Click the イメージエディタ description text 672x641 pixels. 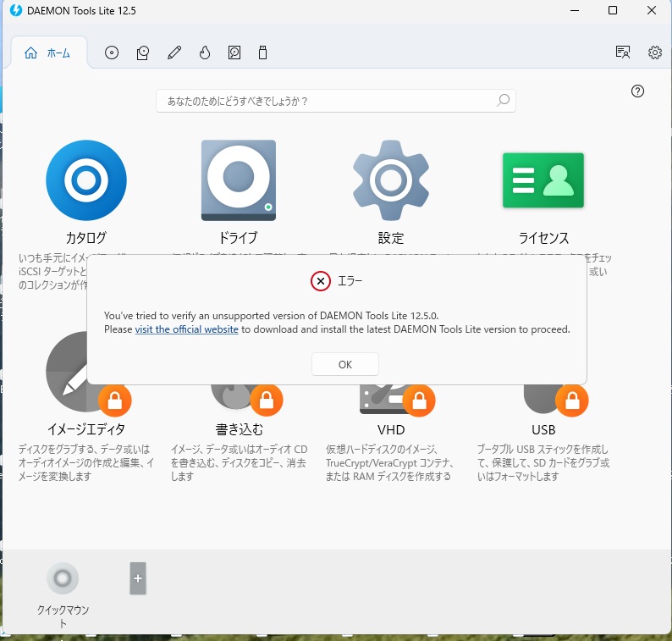tap(85, 462)
